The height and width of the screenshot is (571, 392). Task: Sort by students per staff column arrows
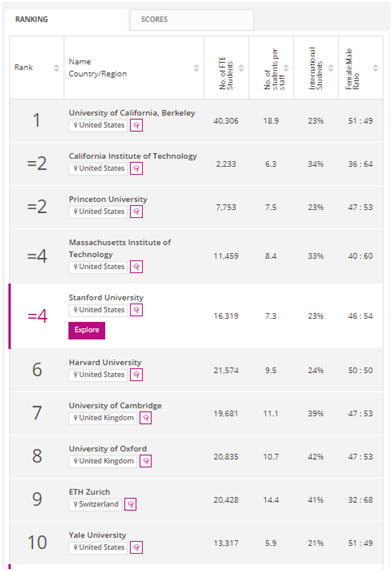point(286,68)
